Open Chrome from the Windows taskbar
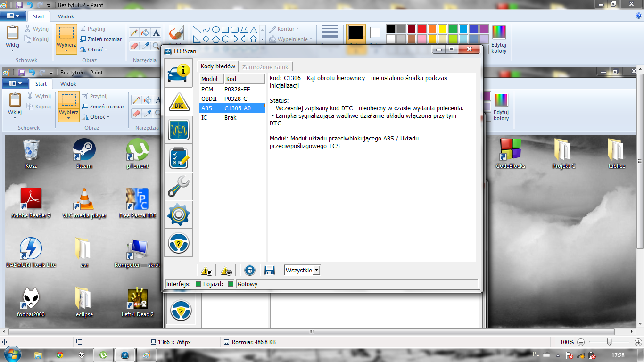The image size is (644, 362). [x=60, y=355]
